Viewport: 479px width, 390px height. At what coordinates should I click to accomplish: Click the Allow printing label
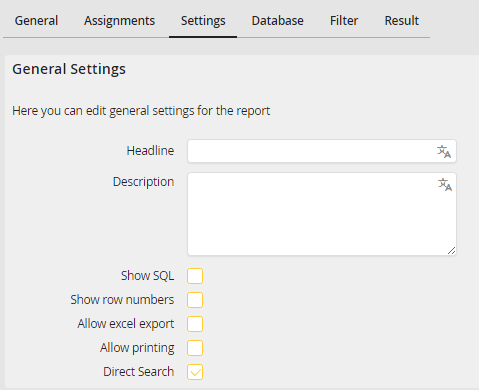137,348
